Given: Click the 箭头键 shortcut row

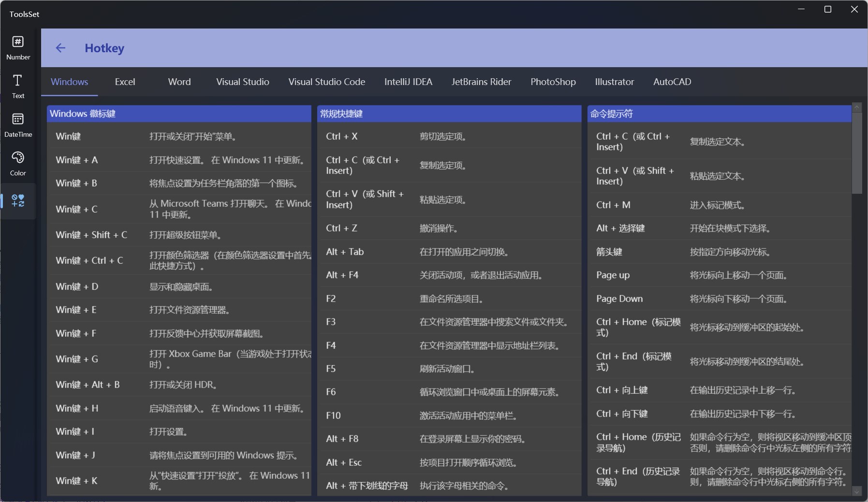Looking at the screenshot, I should [721, 252].
